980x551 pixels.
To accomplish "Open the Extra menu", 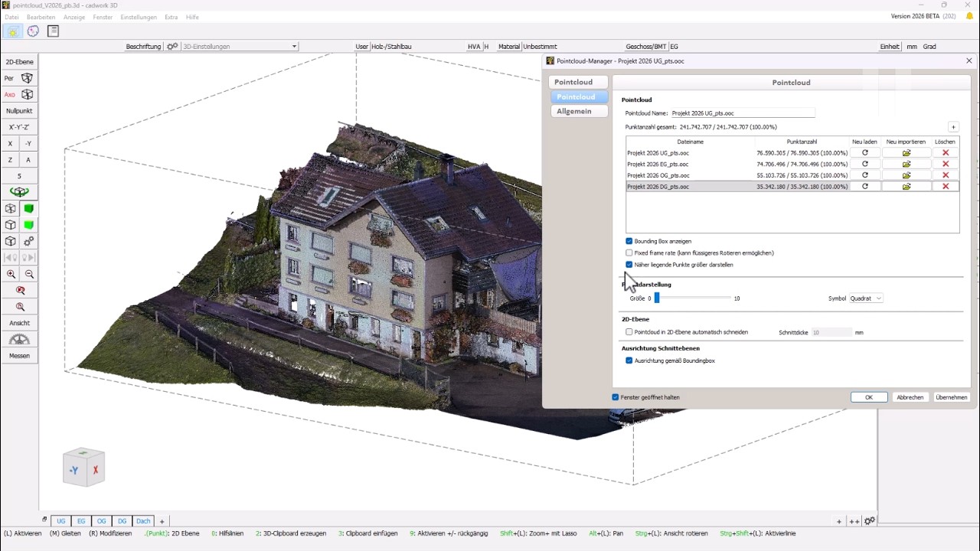I will pos(171,17).
